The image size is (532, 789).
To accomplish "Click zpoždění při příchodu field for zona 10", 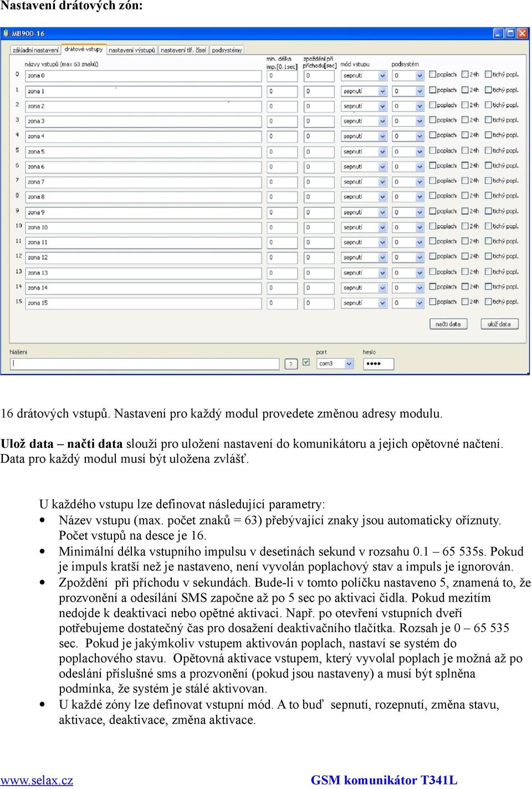I will [319, 227].
